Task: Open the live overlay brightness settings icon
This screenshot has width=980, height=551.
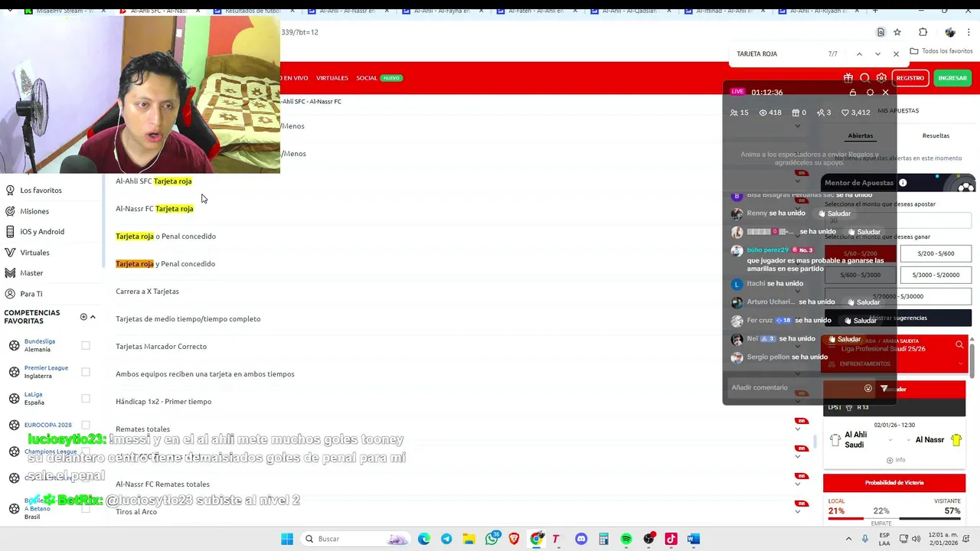Action: click(870, 93)
